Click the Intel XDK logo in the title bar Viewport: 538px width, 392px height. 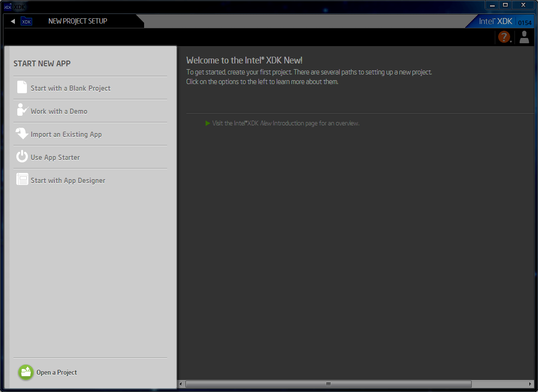[495, 21]
